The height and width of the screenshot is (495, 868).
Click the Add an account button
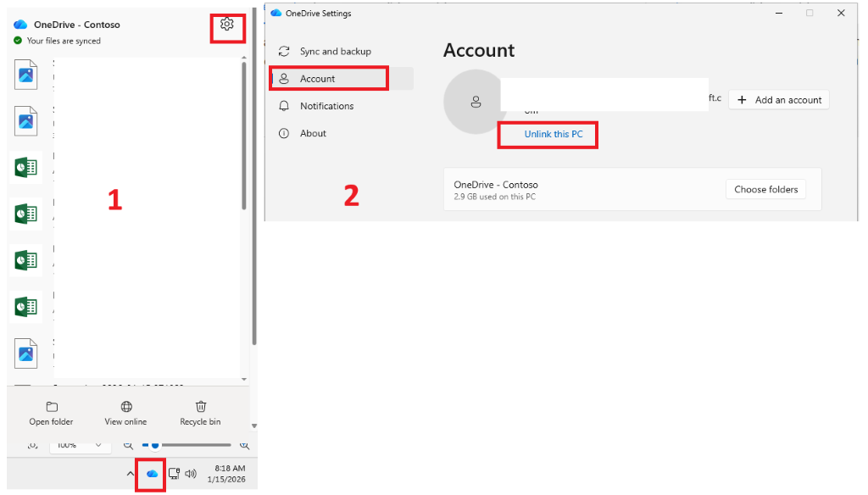(x=779, y=100)
